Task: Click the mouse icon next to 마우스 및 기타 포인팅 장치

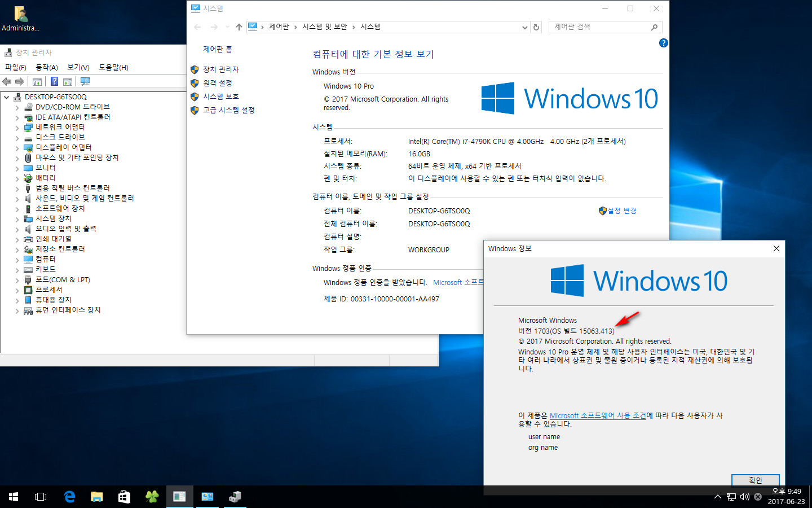Action: coord(28,157)
